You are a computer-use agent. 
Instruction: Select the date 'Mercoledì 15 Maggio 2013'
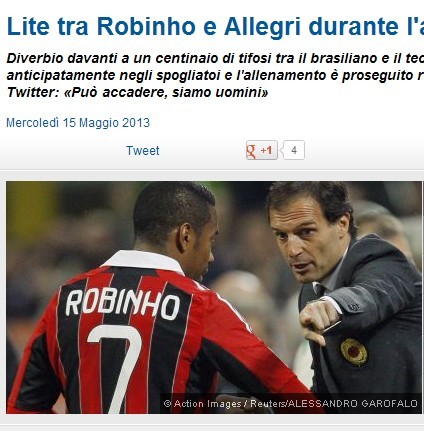[78, 123]
